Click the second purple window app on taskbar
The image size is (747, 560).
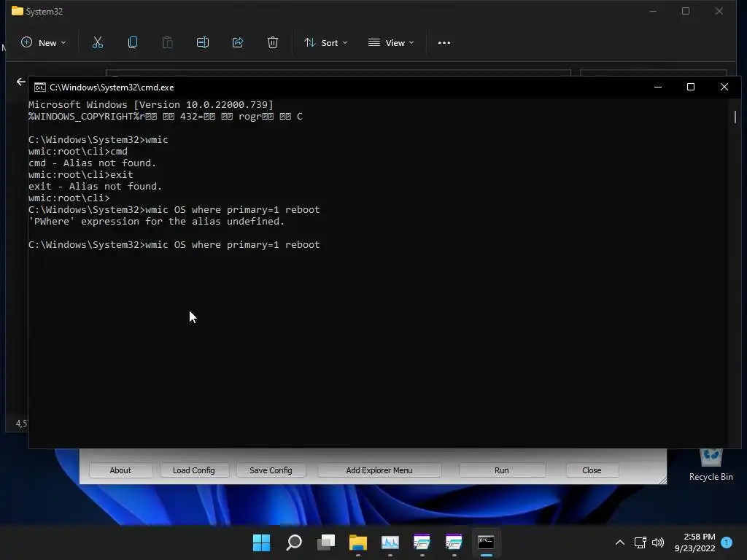pyautogui.click(x=454, y=542)
